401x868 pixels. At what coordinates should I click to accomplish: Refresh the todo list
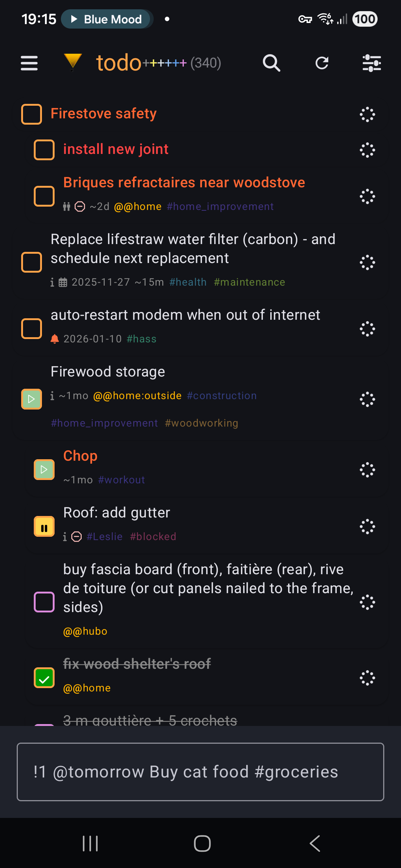coord(322,63)
